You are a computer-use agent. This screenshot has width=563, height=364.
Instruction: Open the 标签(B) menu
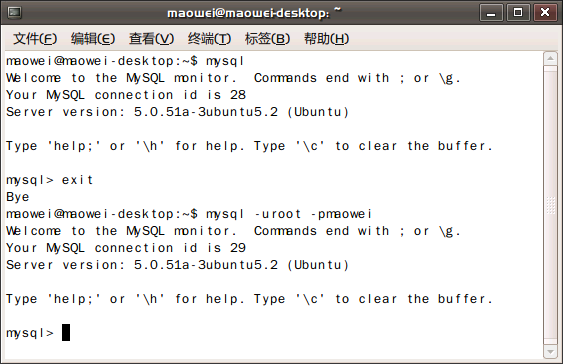coord(267,38)
